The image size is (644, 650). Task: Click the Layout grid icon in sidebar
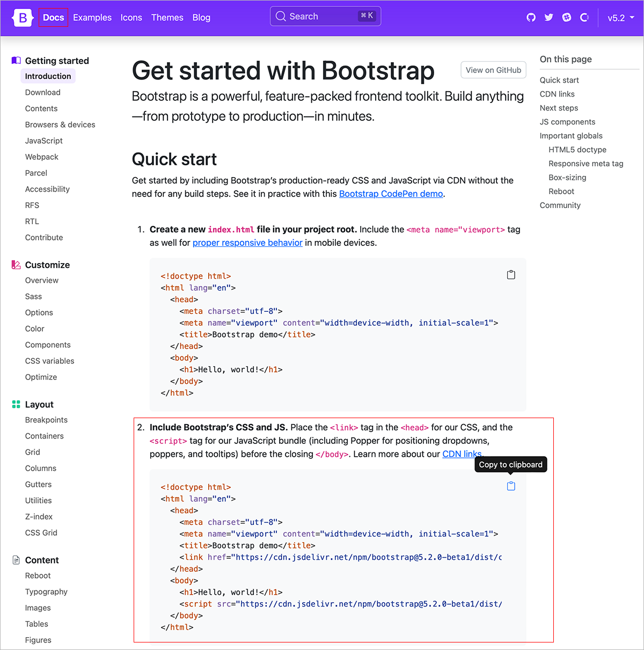[x=16, y=404]
